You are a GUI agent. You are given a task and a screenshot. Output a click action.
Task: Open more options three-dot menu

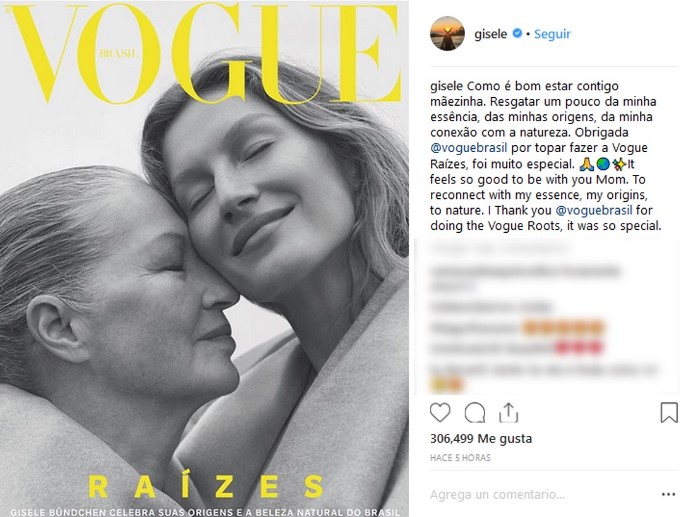[668, 494]
